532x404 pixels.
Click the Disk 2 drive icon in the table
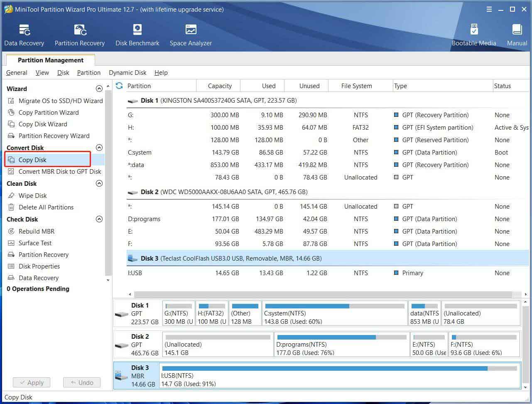tap(132, 192)
